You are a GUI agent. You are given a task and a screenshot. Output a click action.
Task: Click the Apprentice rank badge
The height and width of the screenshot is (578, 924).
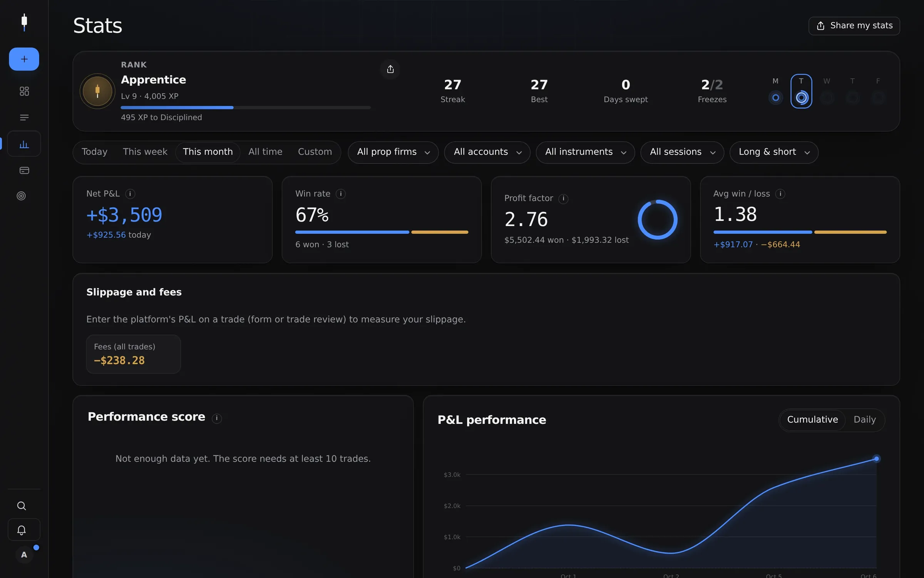[x=97, y=91]
